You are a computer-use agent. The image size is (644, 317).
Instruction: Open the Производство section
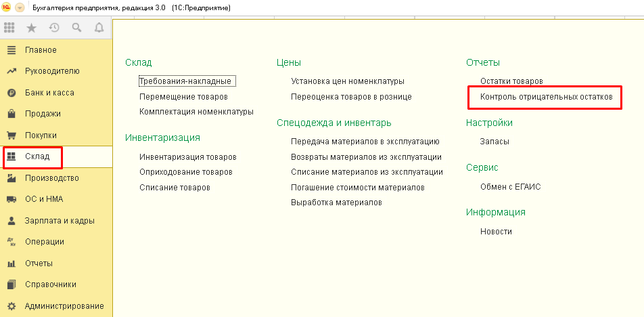pyautogui.click(x=51, y=178)
